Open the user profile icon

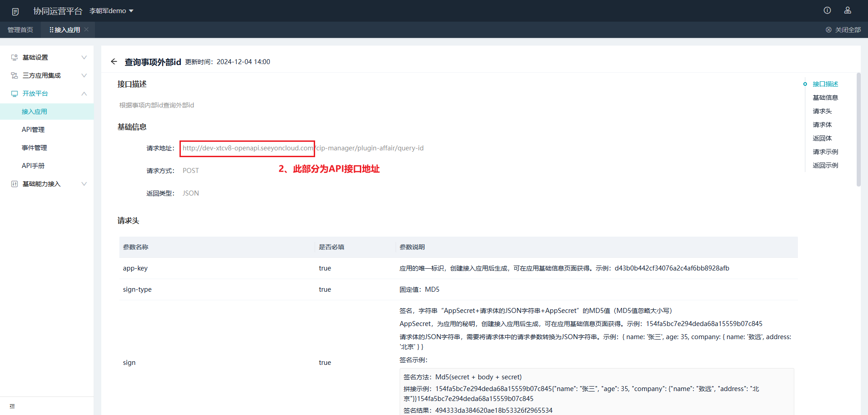point(848,10)
